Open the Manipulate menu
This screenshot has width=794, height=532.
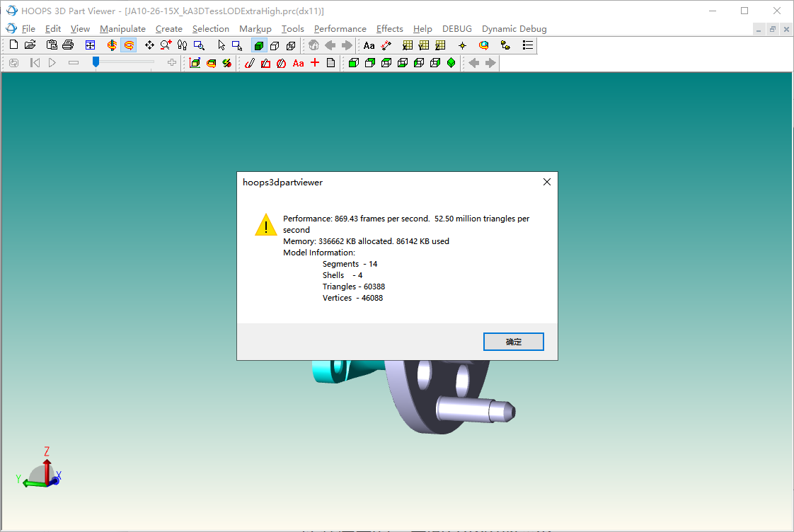[x=122, y=29]
